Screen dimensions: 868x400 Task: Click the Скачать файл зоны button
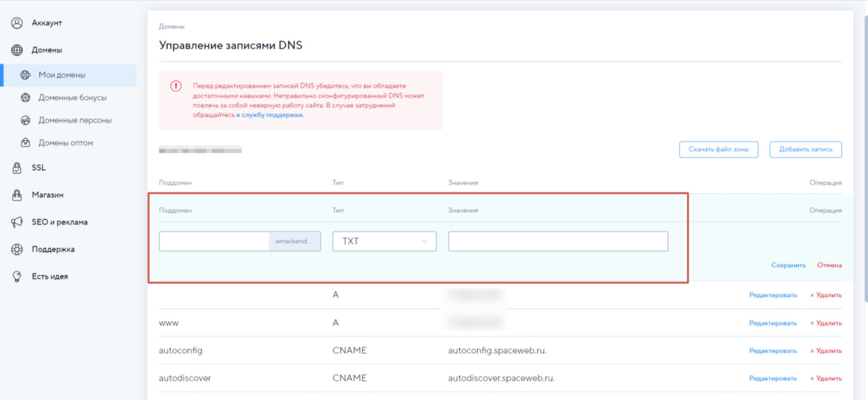click(718, 149)
